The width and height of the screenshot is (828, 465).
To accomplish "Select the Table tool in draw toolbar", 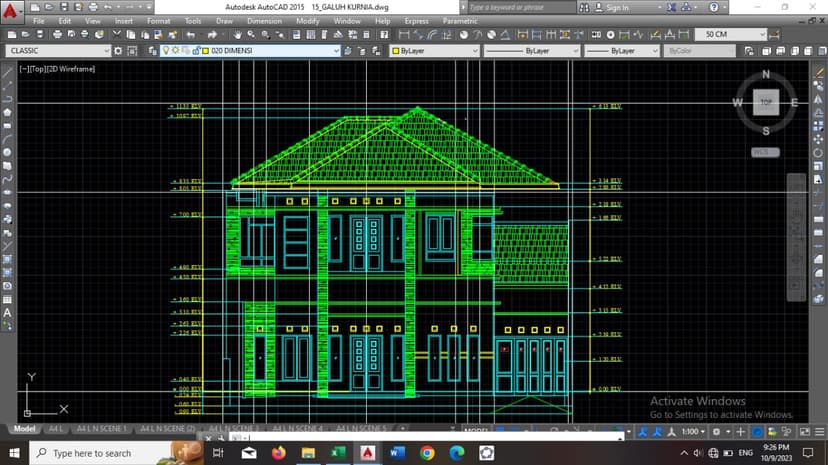I will tap(7, 300).
